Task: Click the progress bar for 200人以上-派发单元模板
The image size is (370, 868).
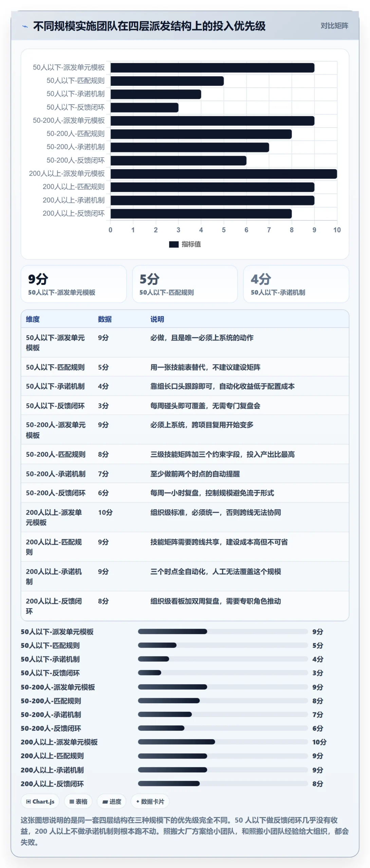Action: point(223,742)
